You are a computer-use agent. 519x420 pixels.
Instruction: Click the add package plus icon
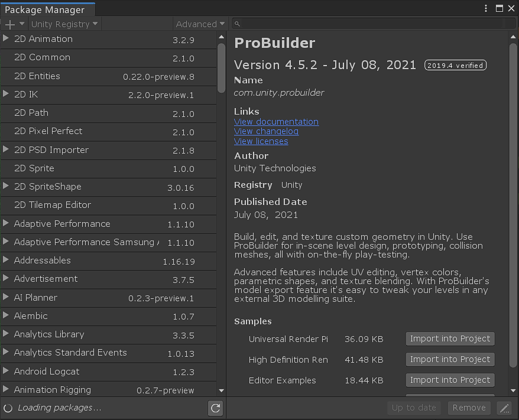[10, 24]
